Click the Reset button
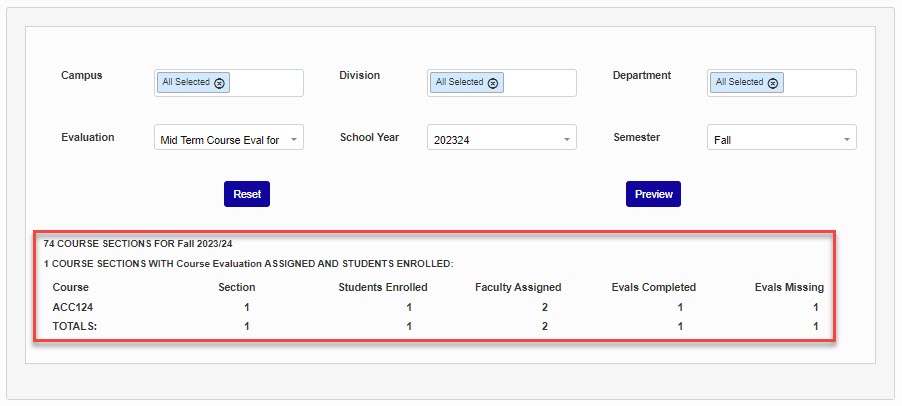This screenshot has width=902, height=406. click(247, 194)
